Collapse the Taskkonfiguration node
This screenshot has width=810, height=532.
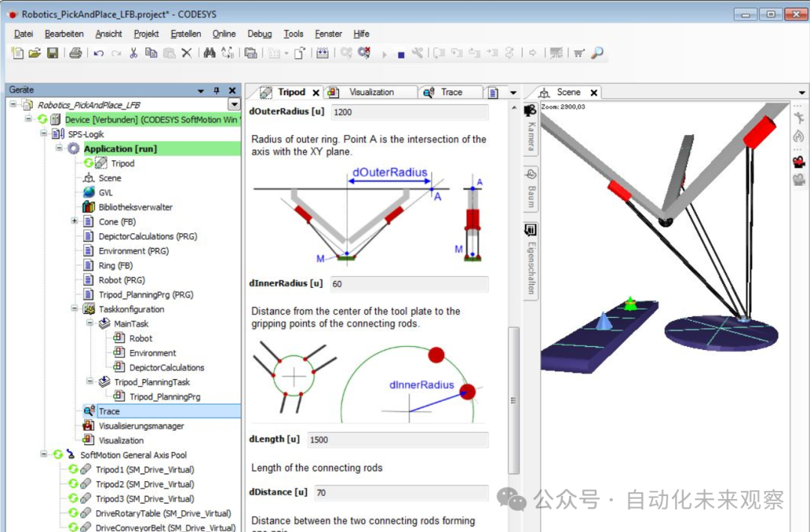pos(75,309)
